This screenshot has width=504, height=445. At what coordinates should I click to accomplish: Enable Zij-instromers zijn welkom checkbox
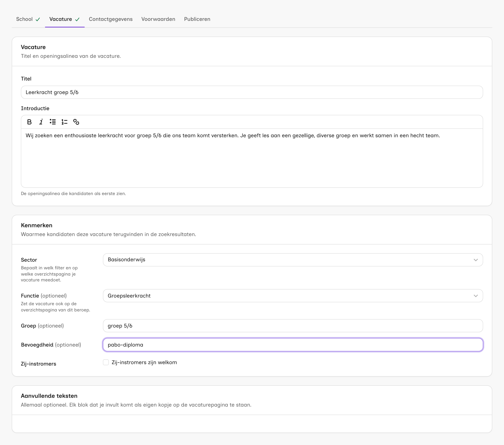(106, 362)
